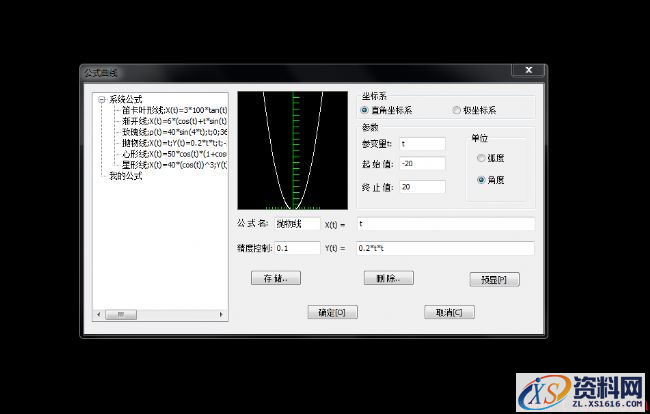
Task: Select the 心形线 formula entry
Action: (175, 154)
